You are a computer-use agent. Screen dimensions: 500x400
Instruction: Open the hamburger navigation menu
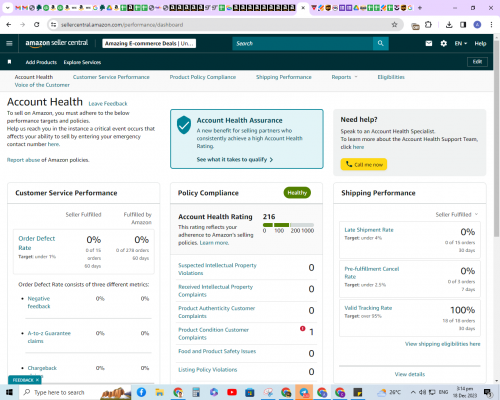(x=9, y=43)
